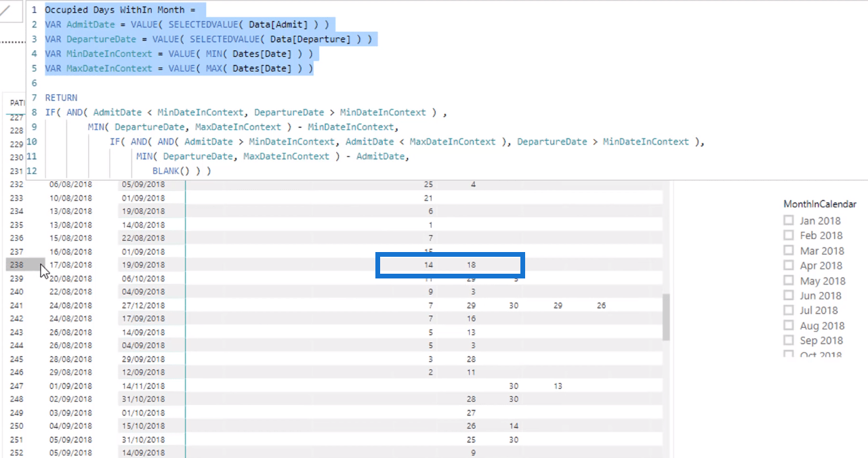Click value 26 at end of row 241
Viewport: 868px width, 458px height.
click(x=601, y=306)
